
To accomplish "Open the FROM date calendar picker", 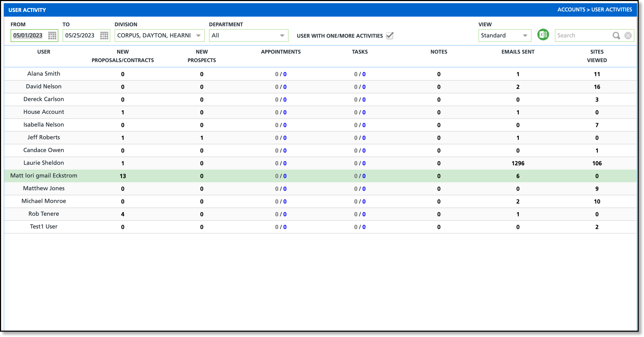I will point(52,36).
